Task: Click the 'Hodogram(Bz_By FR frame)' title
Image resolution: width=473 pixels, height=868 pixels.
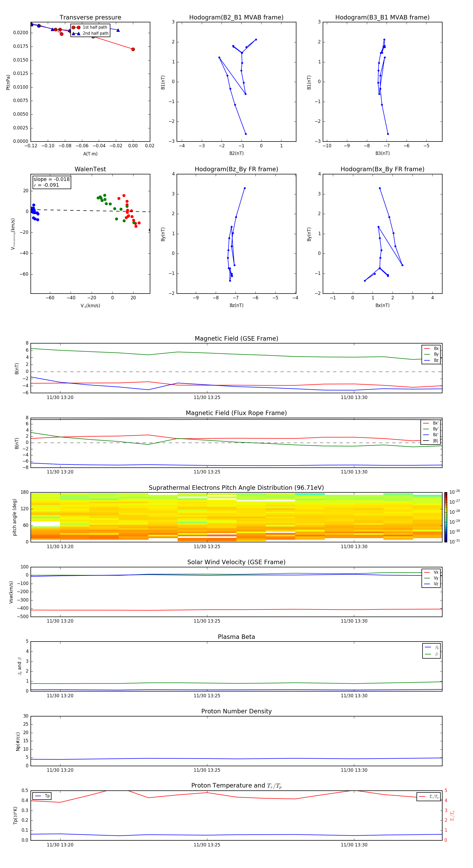Action: 236,169
